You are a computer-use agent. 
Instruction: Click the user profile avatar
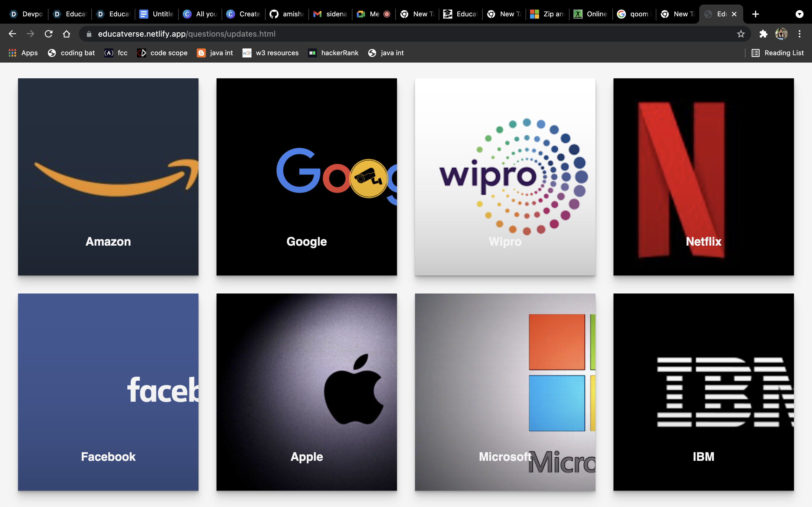click(781, 34)
